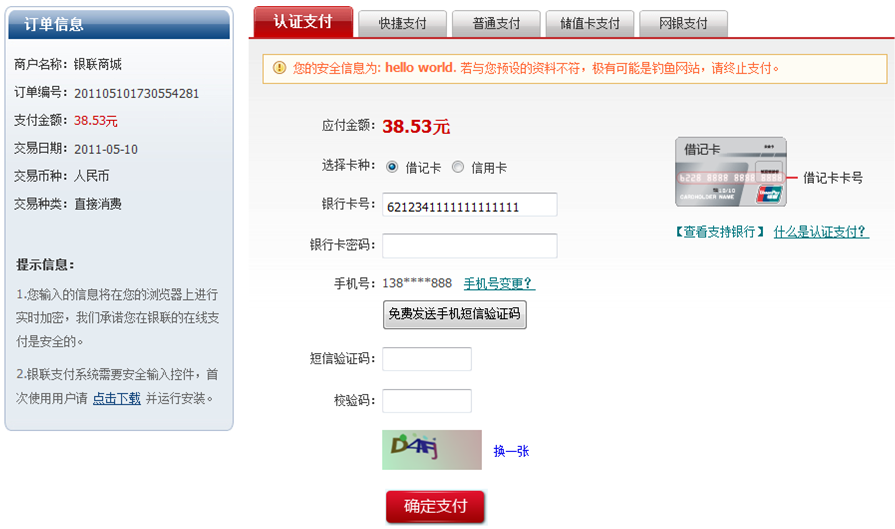The height and width of the screenshot is (529, 895).
Task: Focus the 银行卡号 input field
Action: pos(469,205)
